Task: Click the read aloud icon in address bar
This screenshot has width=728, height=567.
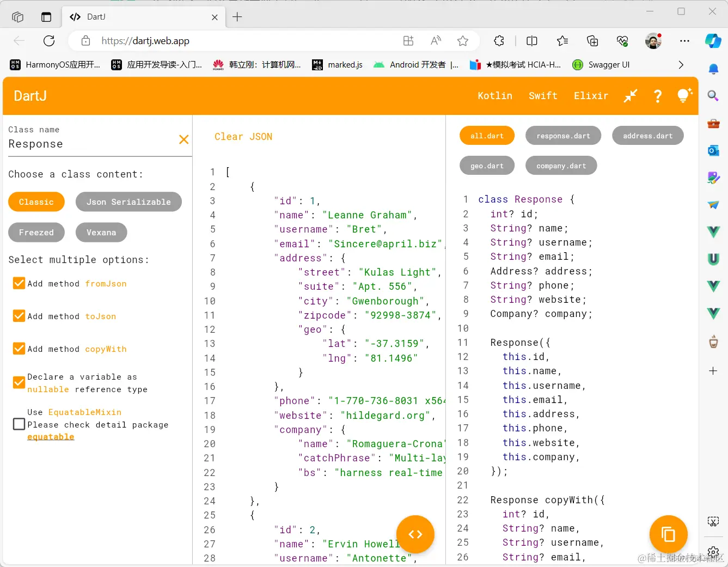Action: point(436,41)
